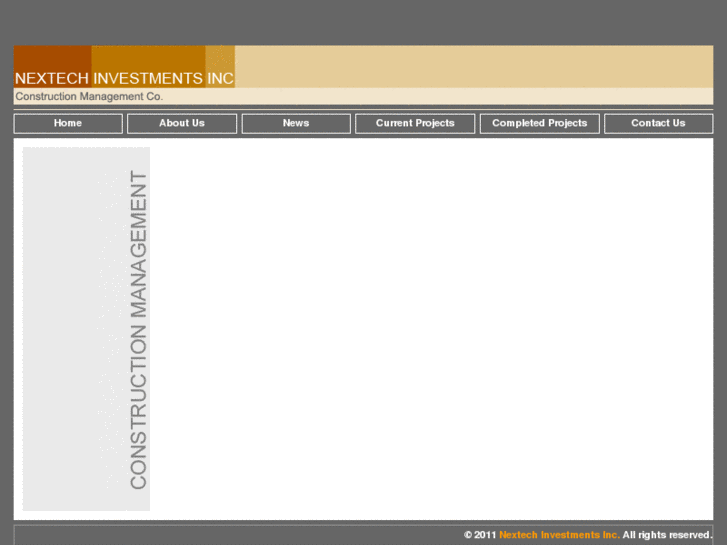Go to the About Us page
727x545 pixels.
pos(182,123)
